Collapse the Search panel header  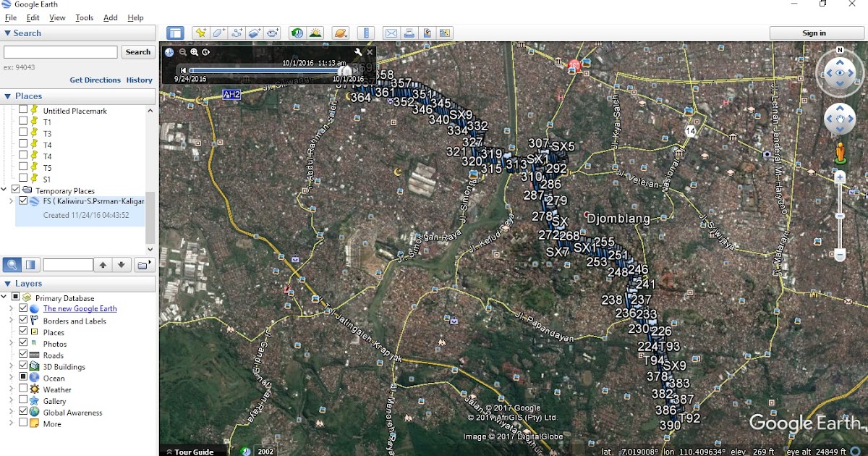(78, 33)
